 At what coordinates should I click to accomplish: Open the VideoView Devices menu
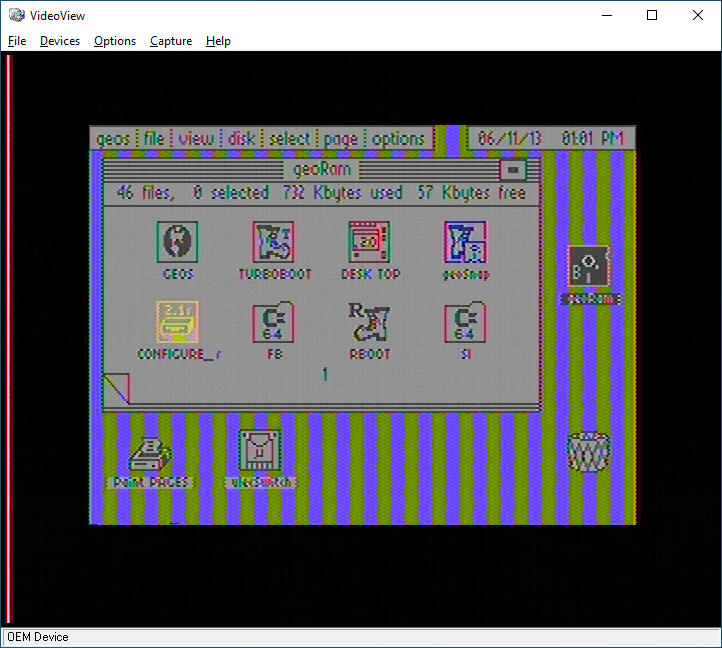point(60,41)
